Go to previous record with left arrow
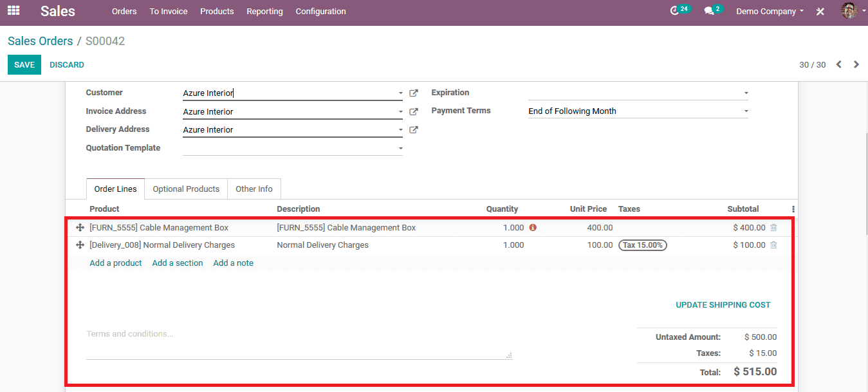 (839, 64)
